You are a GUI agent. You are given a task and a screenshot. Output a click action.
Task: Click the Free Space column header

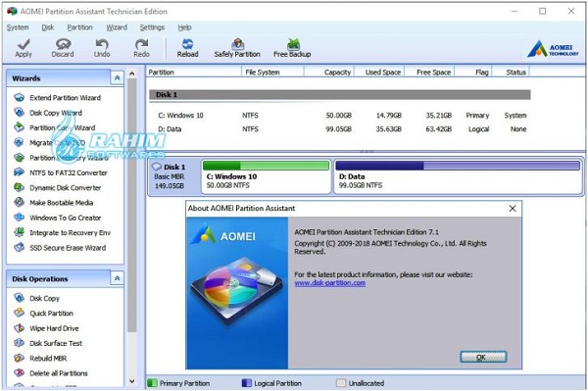point(429,72)
